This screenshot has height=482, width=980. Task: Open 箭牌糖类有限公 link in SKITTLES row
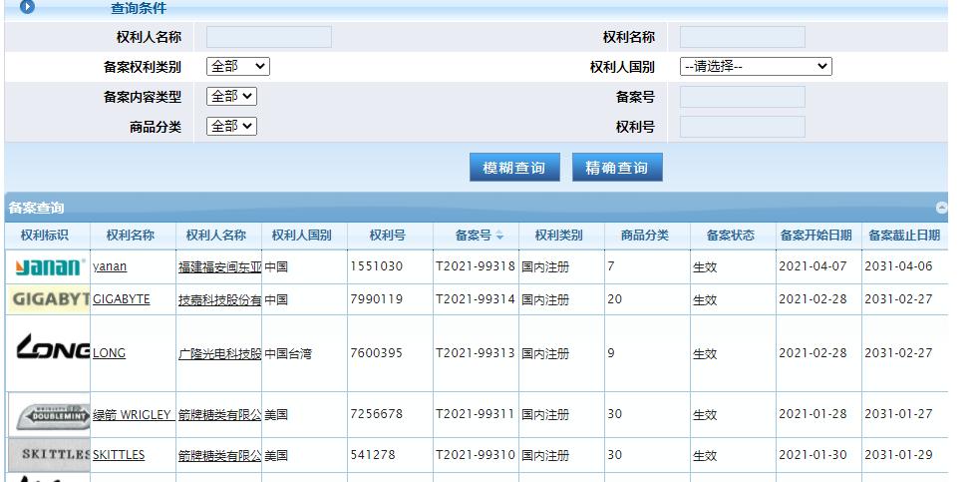coord(220,456)
